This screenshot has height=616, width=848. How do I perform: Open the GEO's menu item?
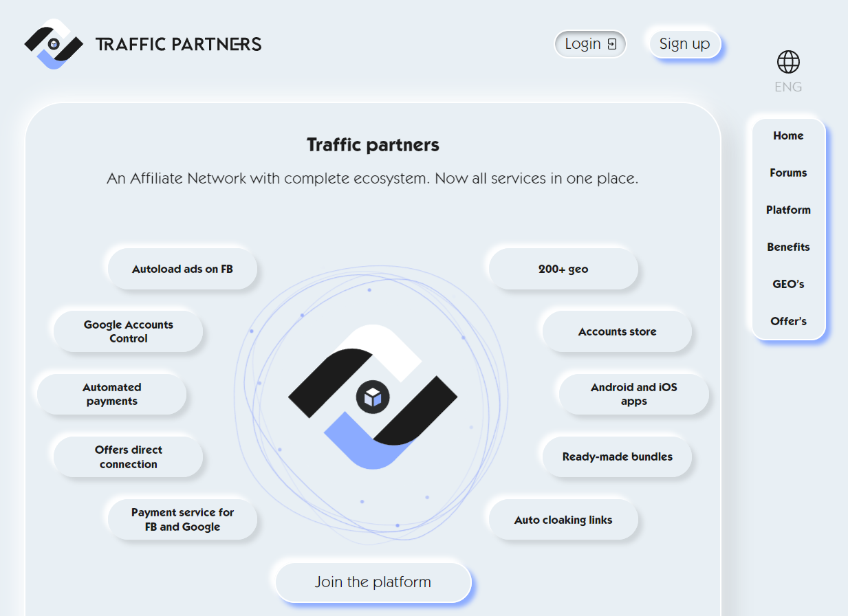(787, 284)
